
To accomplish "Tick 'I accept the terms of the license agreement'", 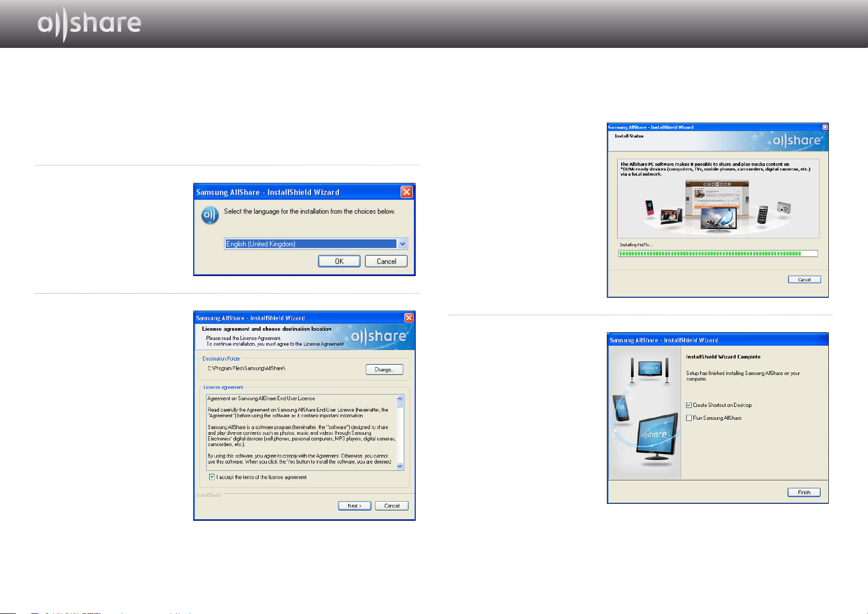I will pyautogui.click(x=212, y=477).
